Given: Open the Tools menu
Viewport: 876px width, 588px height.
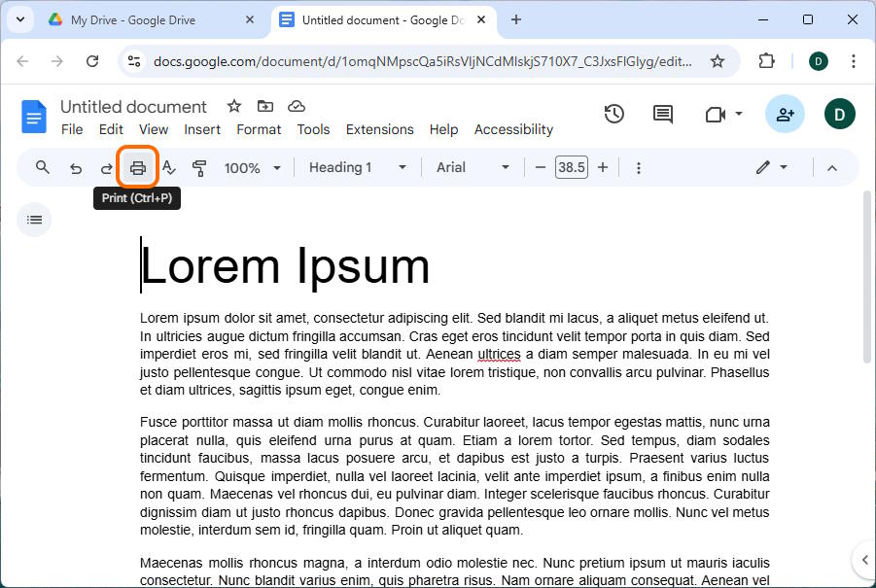Looking at the screenshot, I should [313, 129].
